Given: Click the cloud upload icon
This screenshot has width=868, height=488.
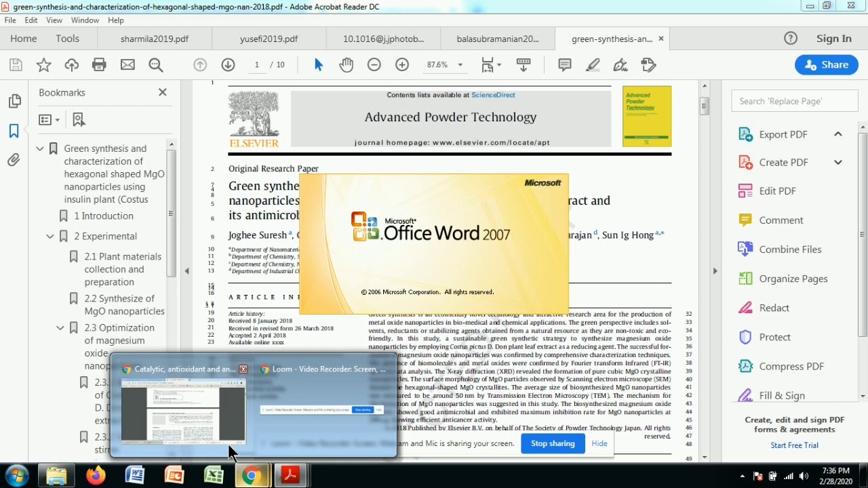Looking at the screenshot, I should coord(71,65).
